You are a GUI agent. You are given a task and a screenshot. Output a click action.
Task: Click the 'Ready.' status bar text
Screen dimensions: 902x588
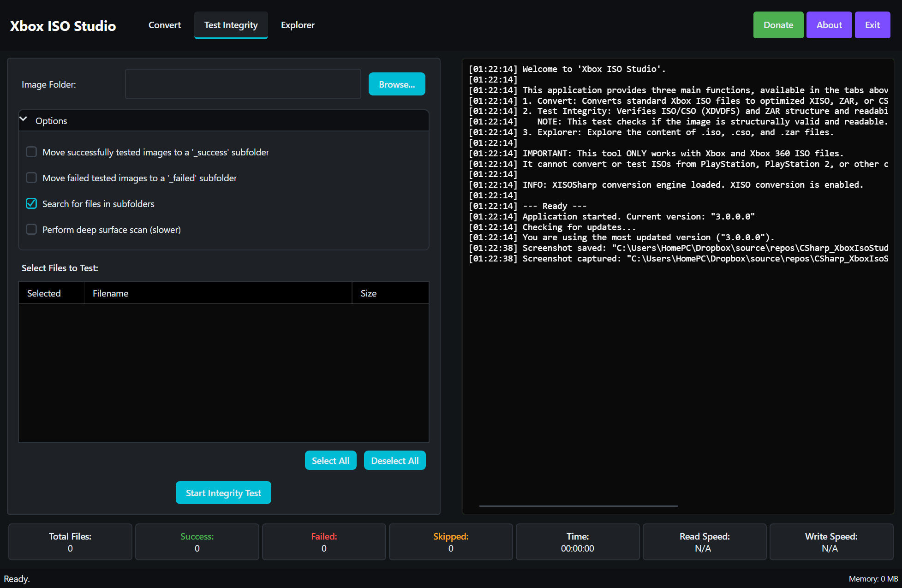coord(17,579)
